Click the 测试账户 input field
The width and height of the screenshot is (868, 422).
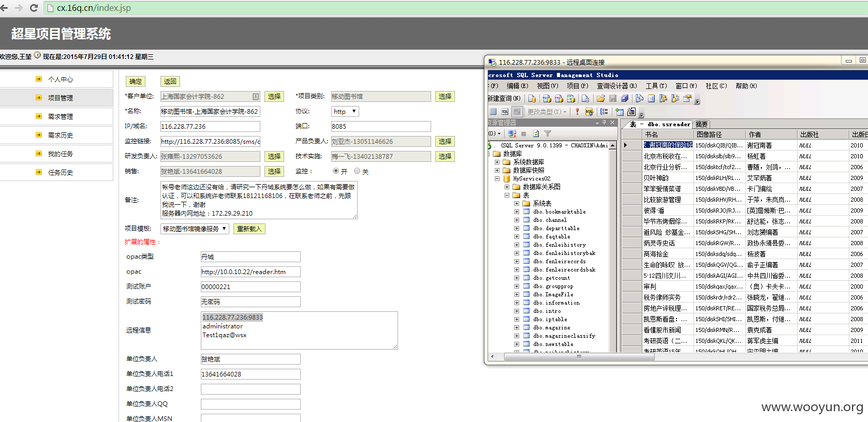coord(251,287)
